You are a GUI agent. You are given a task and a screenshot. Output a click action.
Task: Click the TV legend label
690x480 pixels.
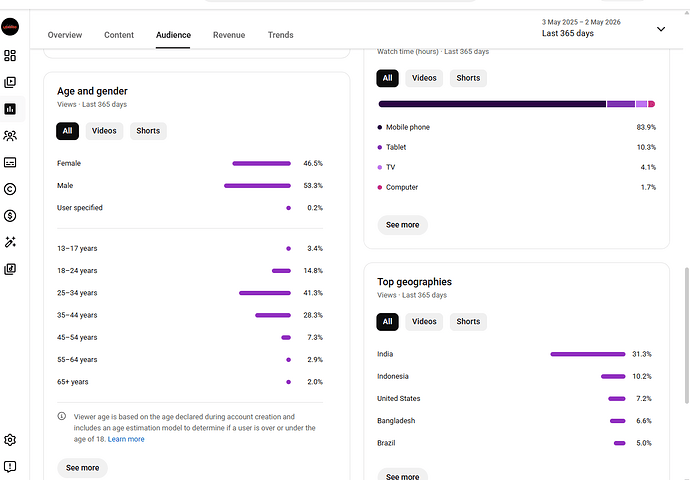(391, 168)
